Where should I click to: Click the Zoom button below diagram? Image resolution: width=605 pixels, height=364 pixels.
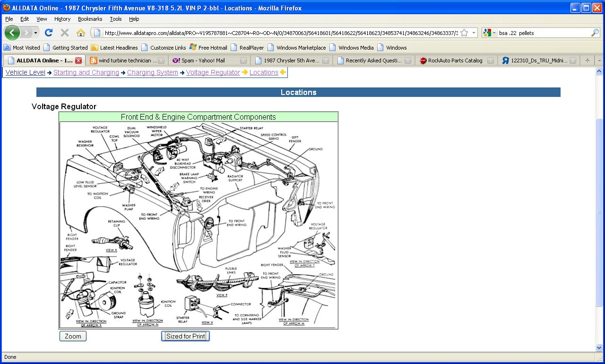tap(73, 336)
